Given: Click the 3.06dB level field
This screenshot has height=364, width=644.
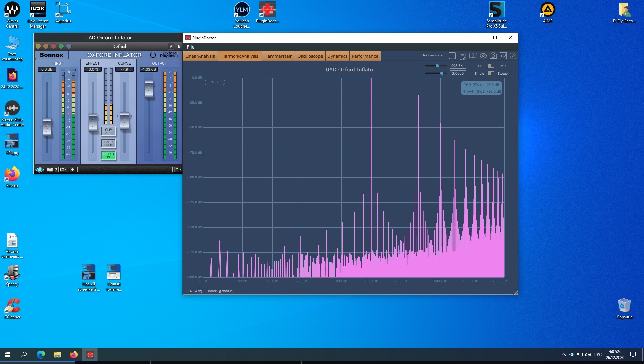Looking at the screenshot, I should coord(458,73).
